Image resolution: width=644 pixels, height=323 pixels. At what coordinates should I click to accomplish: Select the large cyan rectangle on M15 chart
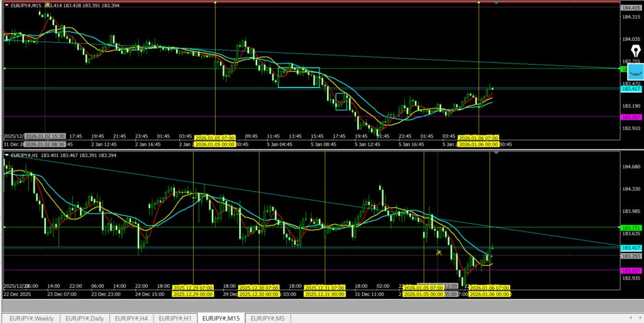pyautogui.click(x=299, y=77)
